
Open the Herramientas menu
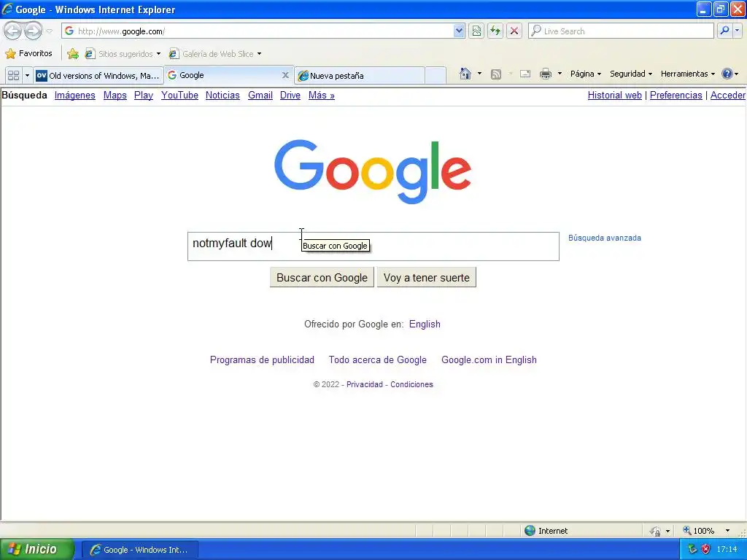pos(687,74)
